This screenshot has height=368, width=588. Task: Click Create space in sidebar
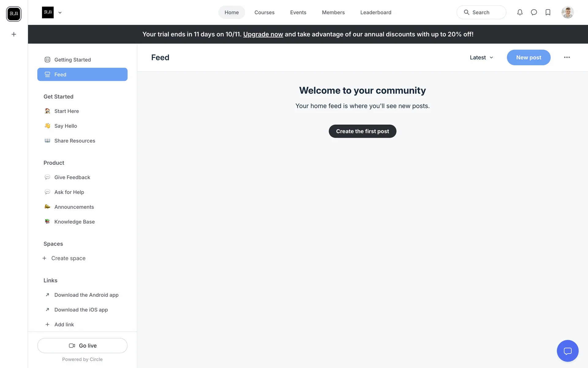point(68,258)
